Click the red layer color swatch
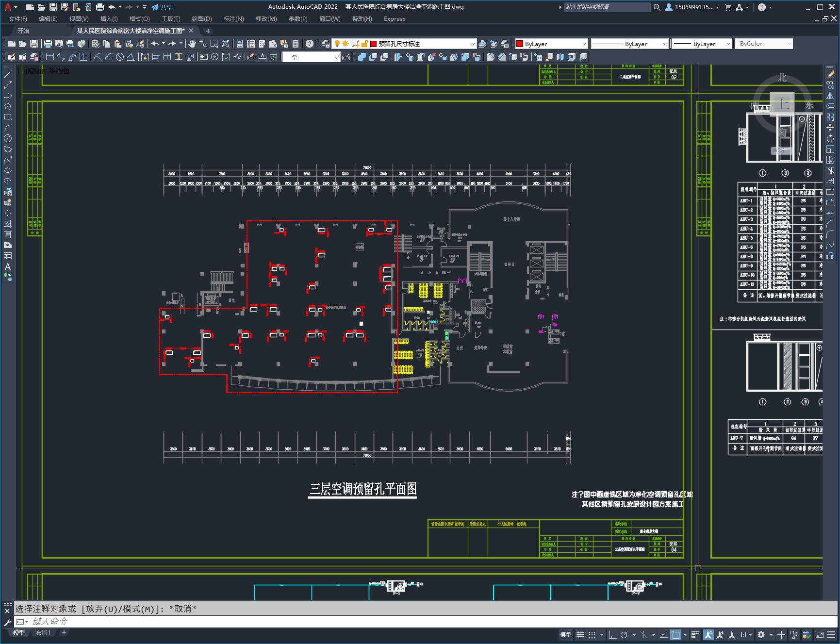Image resolution: width=840 pixels, height=644 pixels. [x=374, y=44]
